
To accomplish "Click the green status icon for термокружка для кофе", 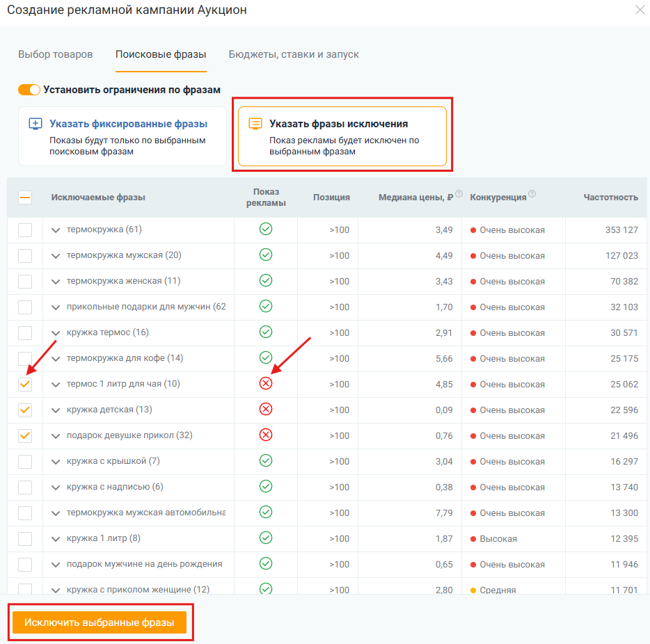I will pyautogui.click(x=266, y=357).
